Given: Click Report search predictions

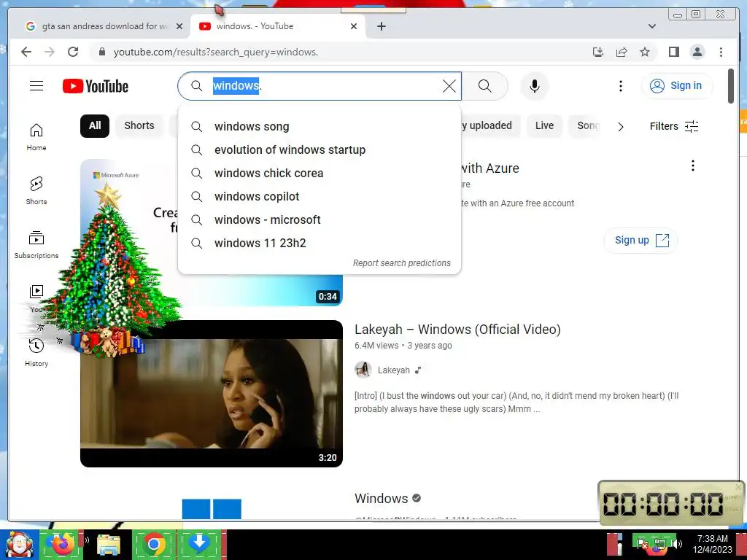Looking at the screenshot, I should 402,262.
